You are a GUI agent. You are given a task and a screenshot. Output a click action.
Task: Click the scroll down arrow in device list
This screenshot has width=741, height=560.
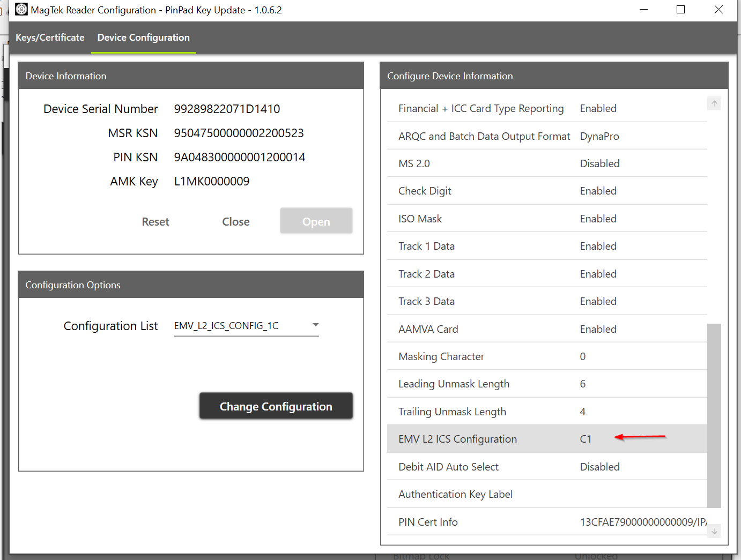[714, 531]
